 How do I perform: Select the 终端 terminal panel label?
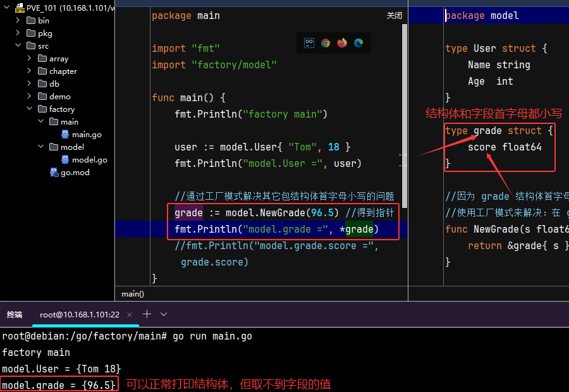[15, 314]
